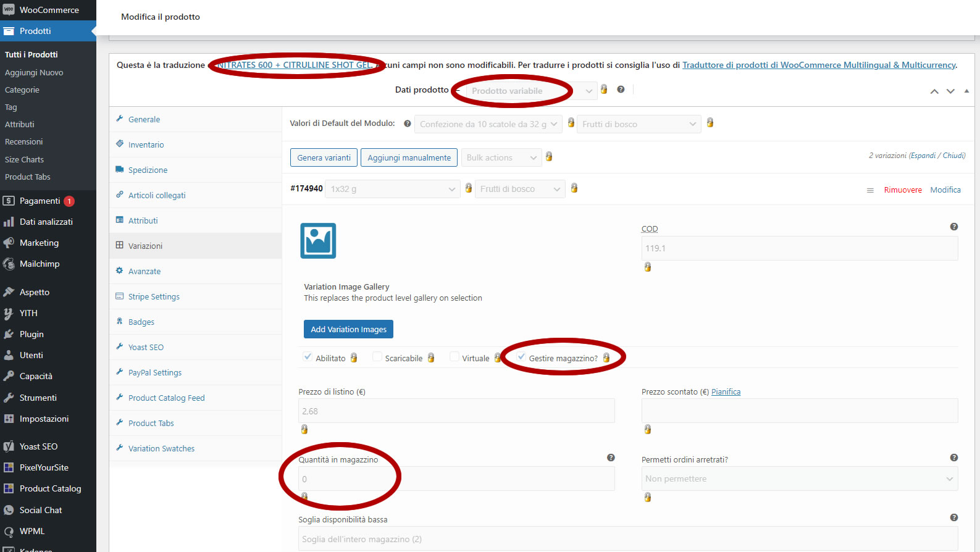Screen dimensions: 980x552
Task: Click the Modifica variation link
Action: point(945,190)
